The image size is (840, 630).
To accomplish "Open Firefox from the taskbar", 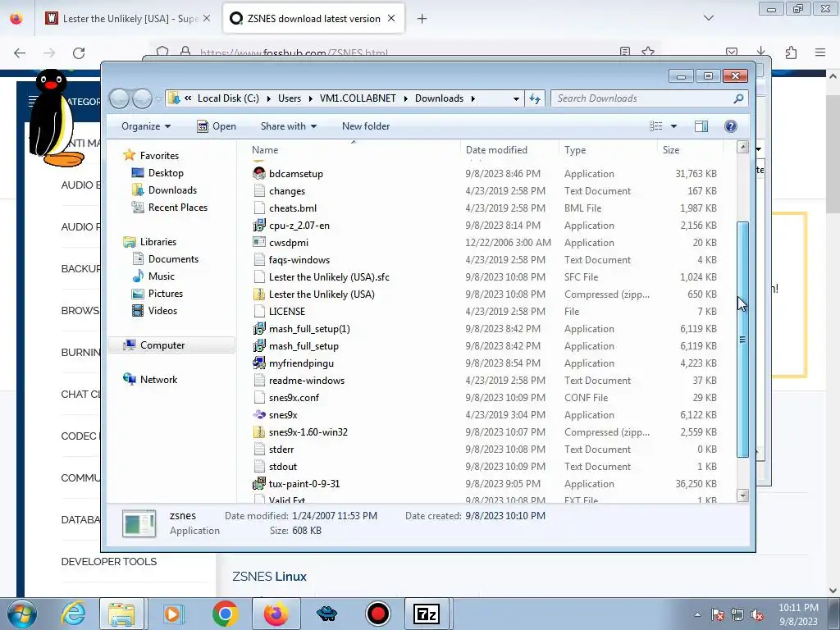I will pyautogui.click(x=276, y=614).
